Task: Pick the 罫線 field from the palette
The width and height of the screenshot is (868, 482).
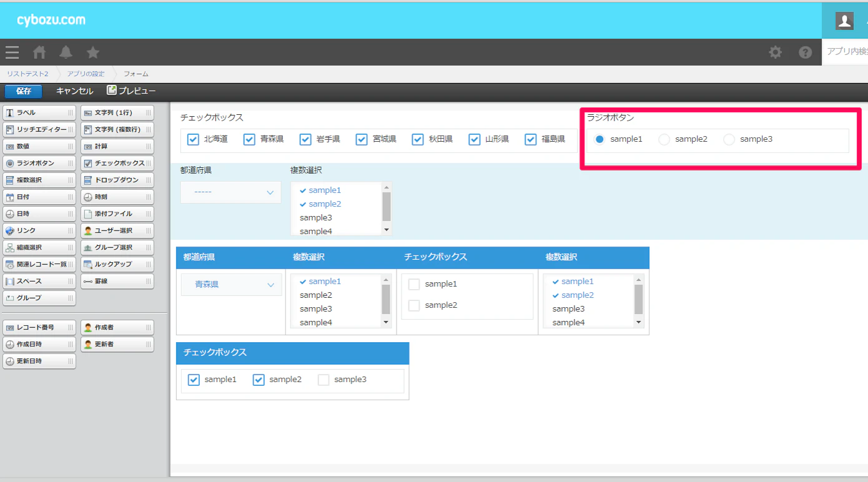Action: 117,281
